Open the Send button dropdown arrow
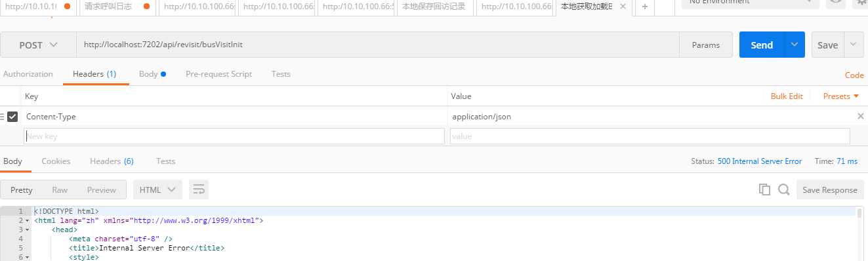Screen dimensions: 868x261 [795, 45]
